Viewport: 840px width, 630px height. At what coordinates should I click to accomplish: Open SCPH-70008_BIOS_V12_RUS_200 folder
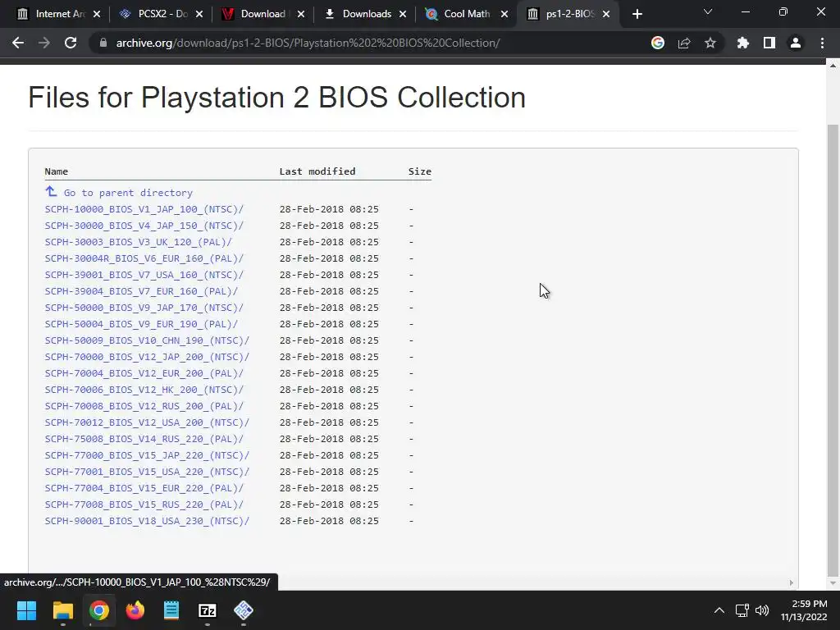coord(144,406)
